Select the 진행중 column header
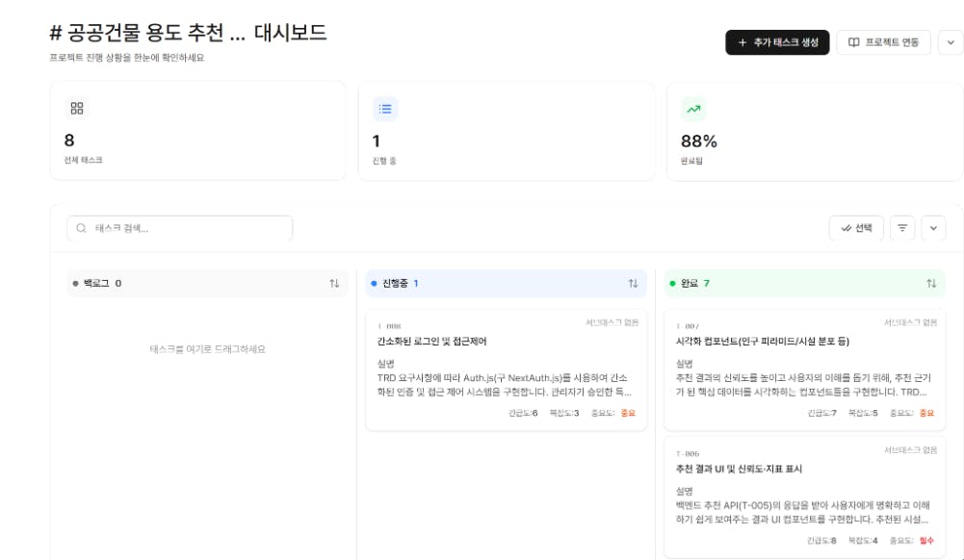 pyautogui.click(x=506, y=283)
